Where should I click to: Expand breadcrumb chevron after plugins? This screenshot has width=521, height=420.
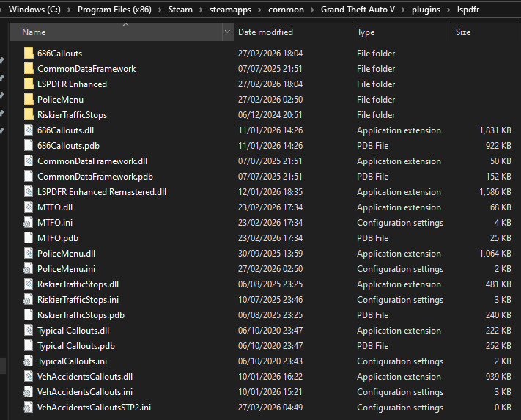coord(448,10)
